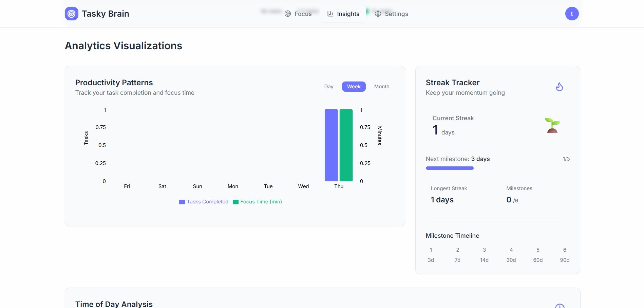Switch to the Insights tab

(x=343, y=14)
